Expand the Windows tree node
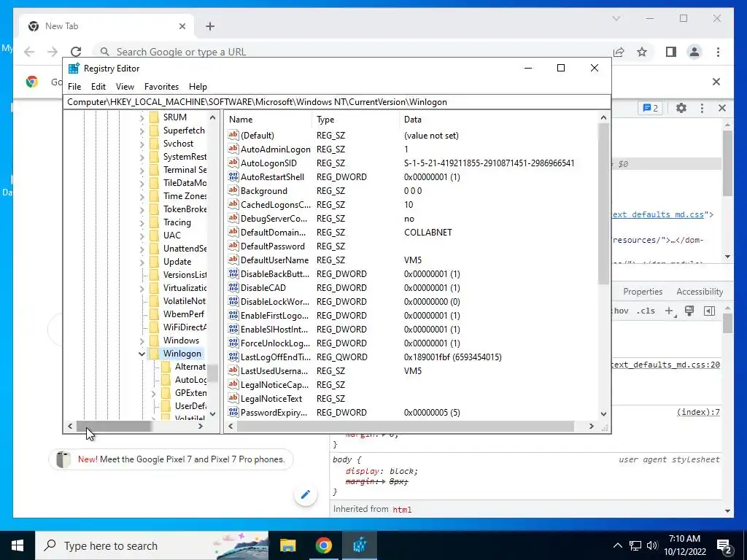This screenshot has height=560, width=747. tap(142, 341)
